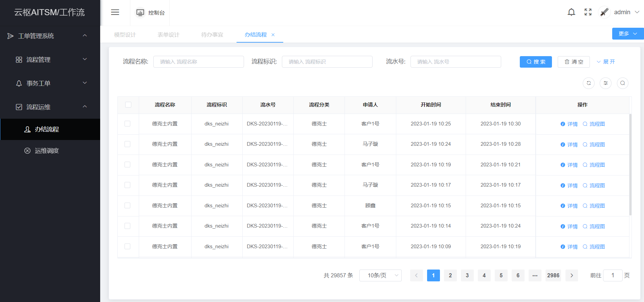Viewport: 644px width, 302px height.
Task: Open the notification bell
Action: (x=571, y=12)
